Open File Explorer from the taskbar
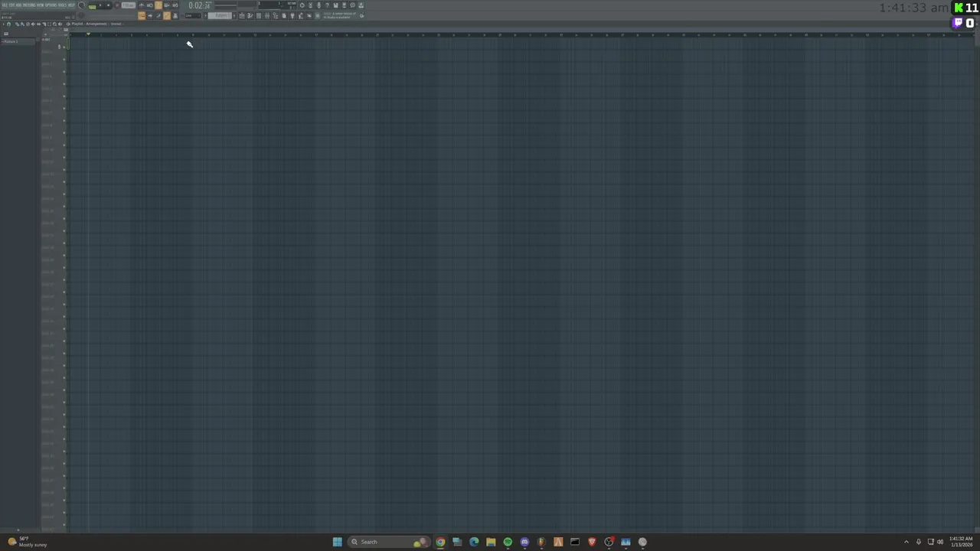980x551 pixels. (491, 542)
